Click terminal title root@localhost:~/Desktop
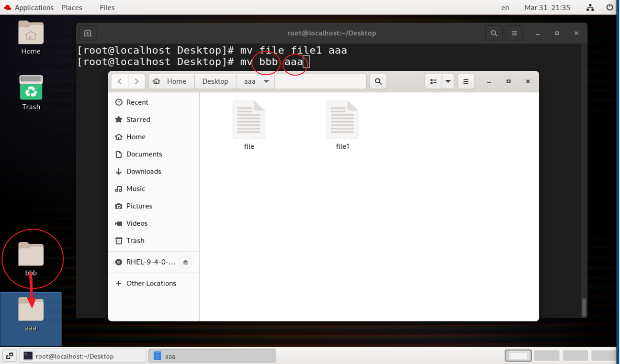 point(331,33)
